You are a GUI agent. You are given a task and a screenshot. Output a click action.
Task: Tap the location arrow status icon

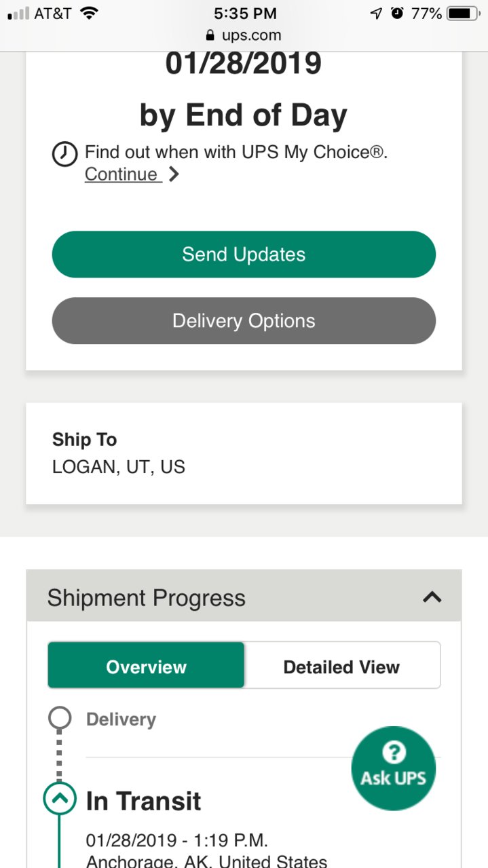376,14
